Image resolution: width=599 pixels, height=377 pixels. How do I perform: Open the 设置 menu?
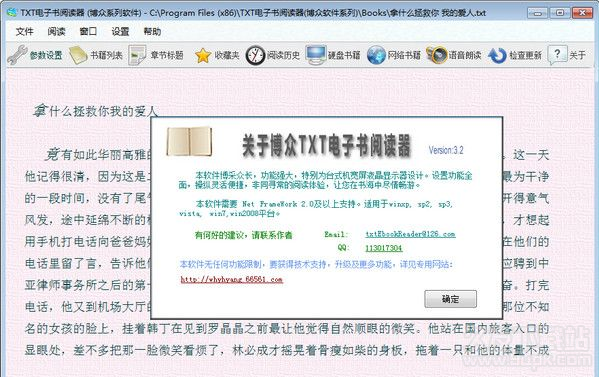coord(120,31)
